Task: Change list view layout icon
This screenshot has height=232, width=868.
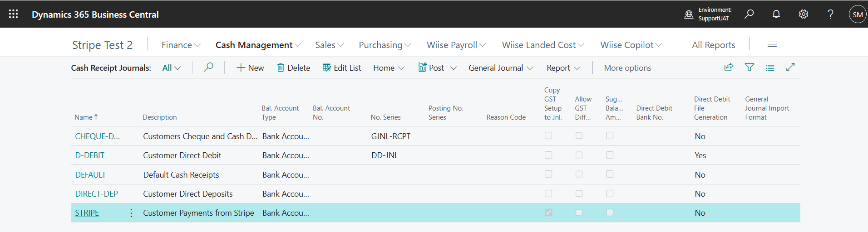Action: click(770, 68)
